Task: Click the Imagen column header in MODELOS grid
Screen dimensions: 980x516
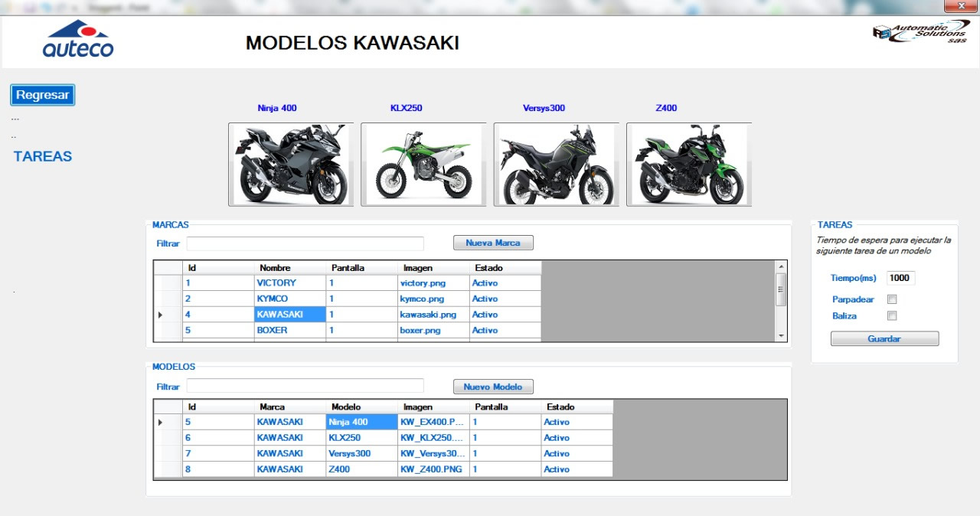Action: [434, 407]
